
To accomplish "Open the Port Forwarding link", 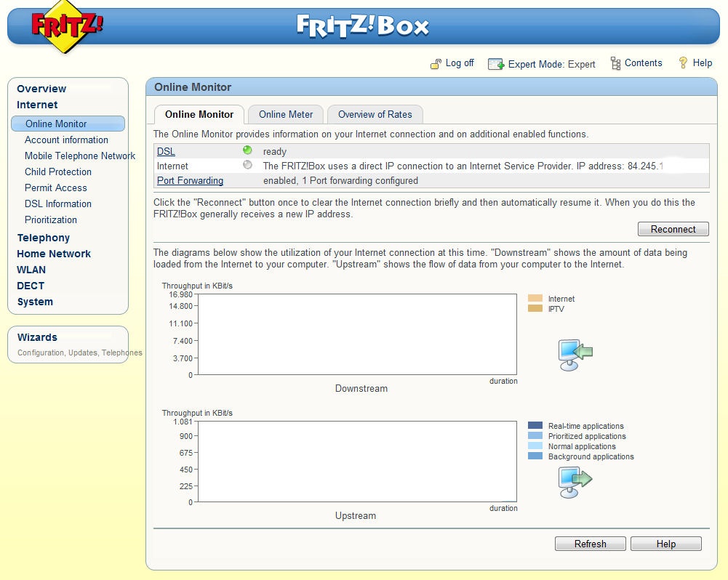I will [190, 180].
